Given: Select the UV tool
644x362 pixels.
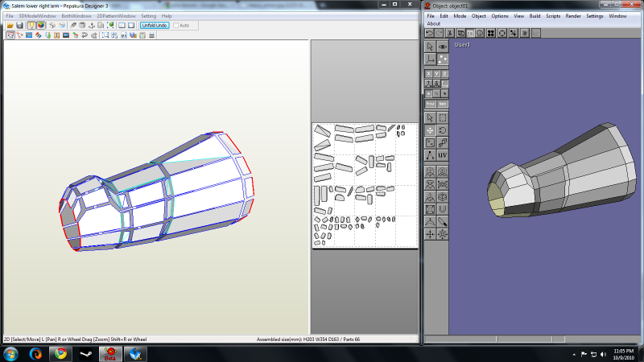Looking at the screenshot, I should [442, 155].
